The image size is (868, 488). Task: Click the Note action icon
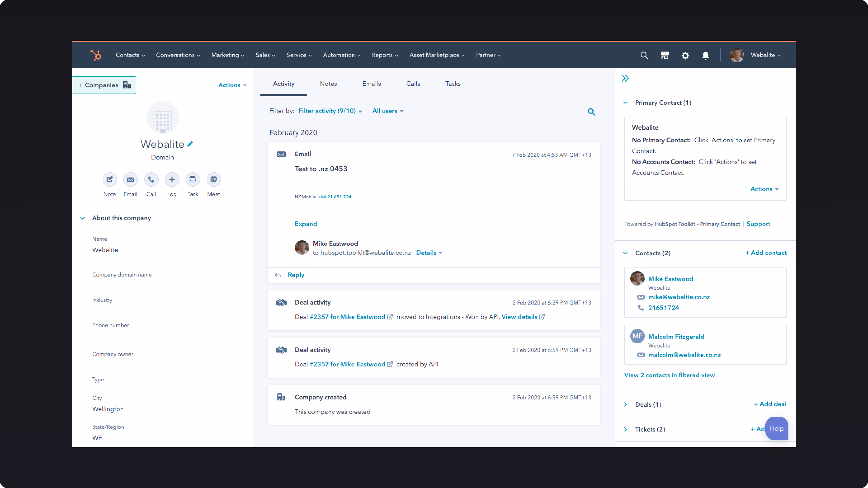point(109,180)
